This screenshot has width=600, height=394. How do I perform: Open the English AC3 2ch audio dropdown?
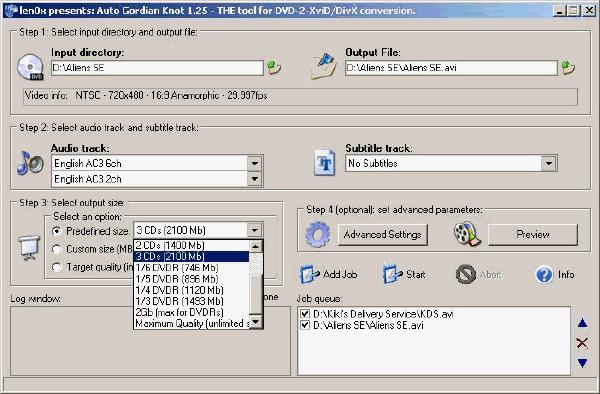click(254, 179)
